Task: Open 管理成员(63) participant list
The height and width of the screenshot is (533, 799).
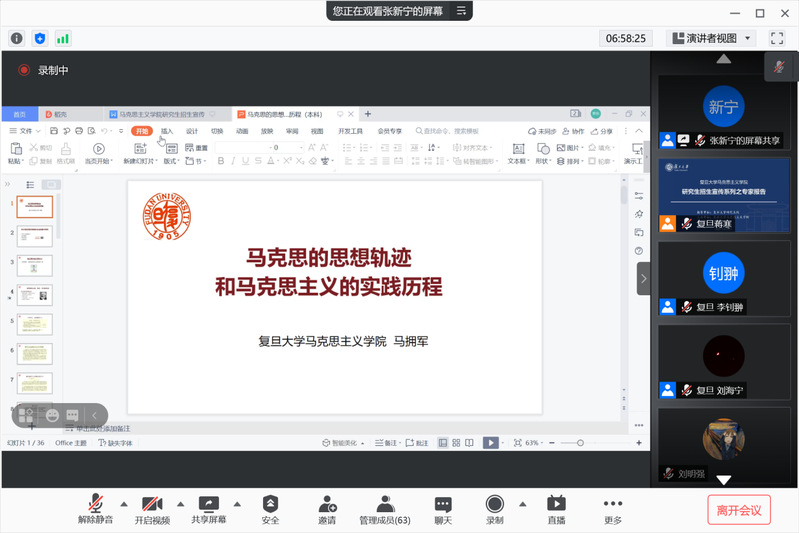Action: [385, 509]
